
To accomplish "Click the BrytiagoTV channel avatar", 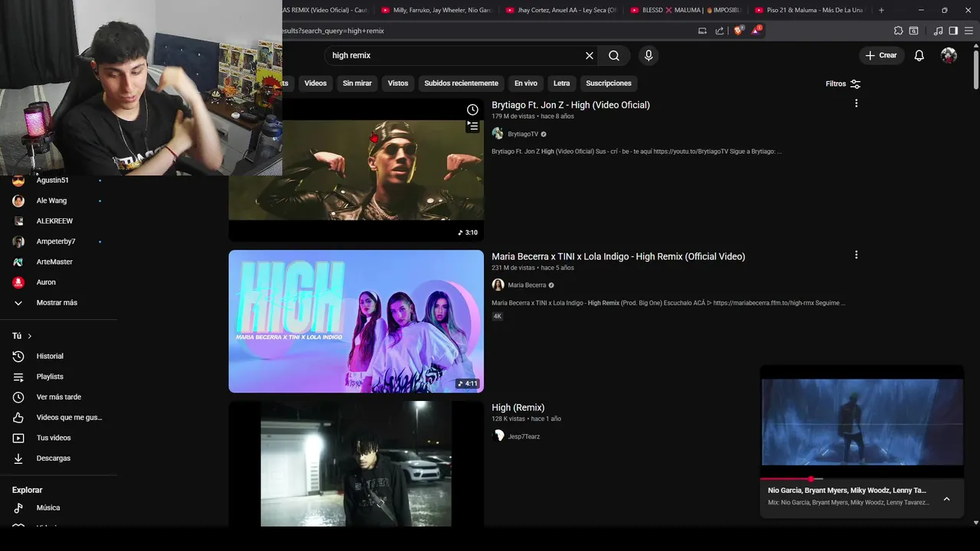I will pos(498,134).
